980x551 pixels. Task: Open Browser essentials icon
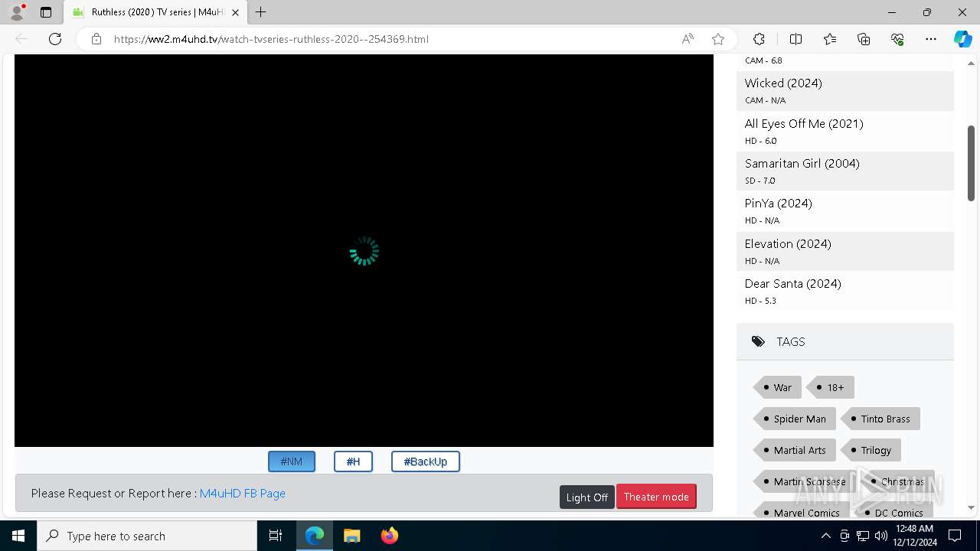click(897, 39)
